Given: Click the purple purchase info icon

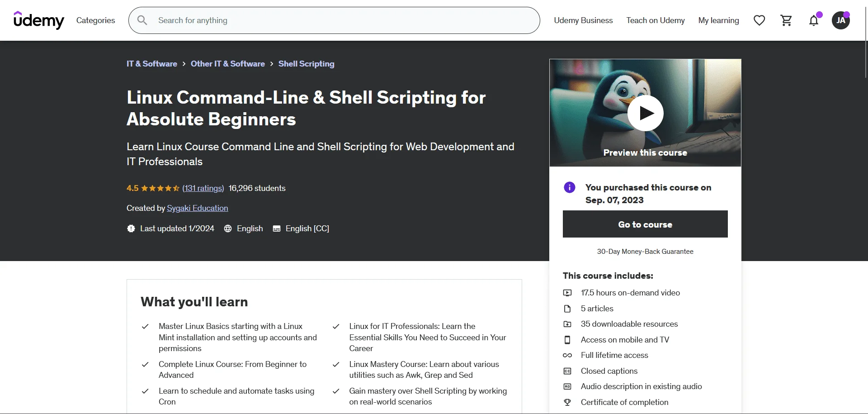Looking at the screenshot, I should [570, 187].
